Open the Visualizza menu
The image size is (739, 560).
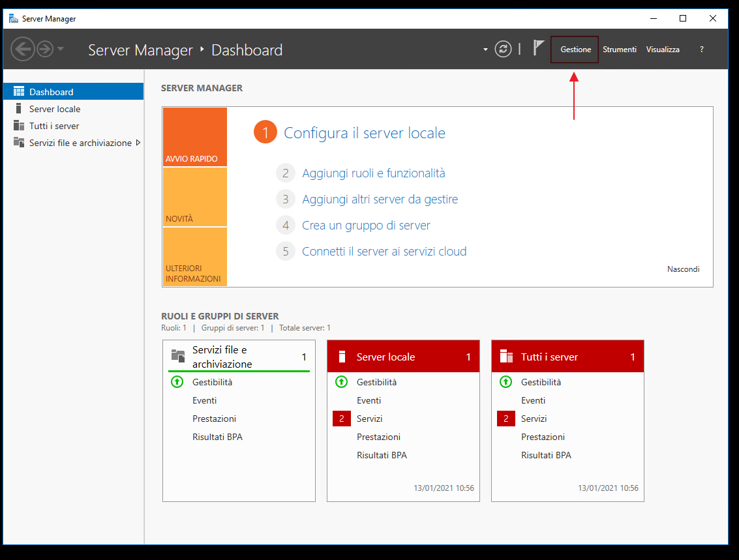663,50
